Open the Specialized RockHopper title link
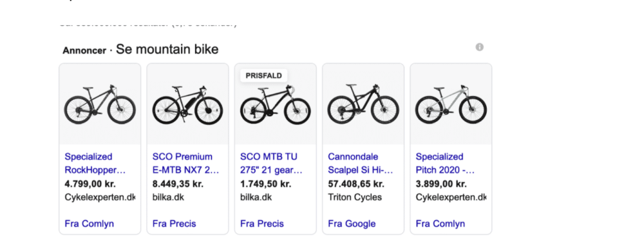Screen dimensions: 644x250 tap(96, 163)
